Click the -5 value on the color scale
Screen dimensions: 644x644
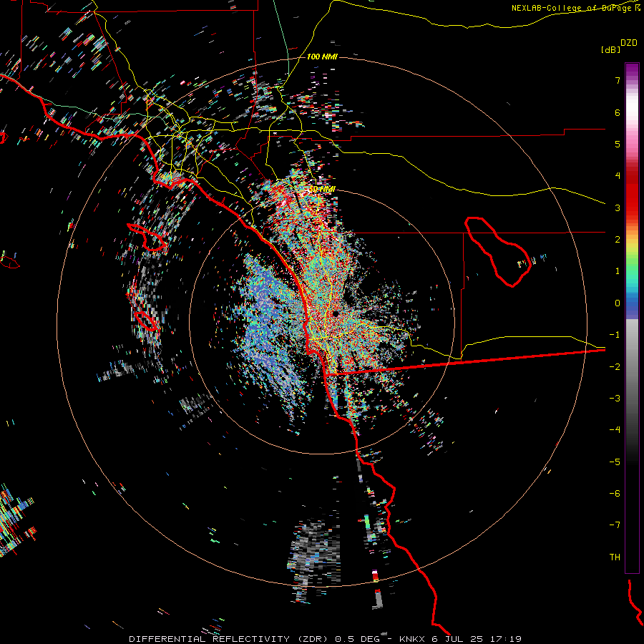(615, 462)
